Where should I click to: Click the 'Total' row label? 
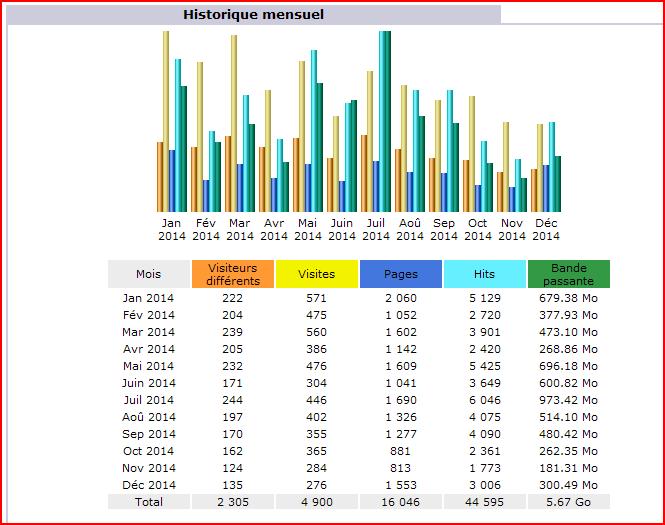(149, 502)
